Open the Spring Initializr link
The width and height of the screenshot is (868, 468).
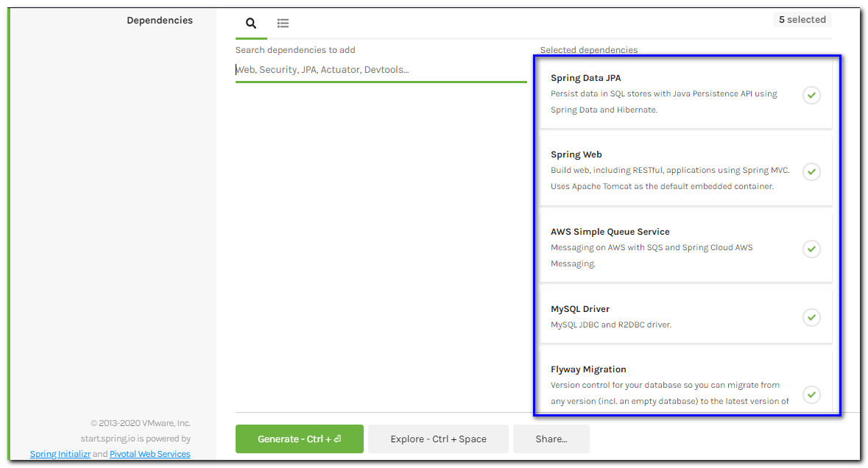(x=60, y=454)
